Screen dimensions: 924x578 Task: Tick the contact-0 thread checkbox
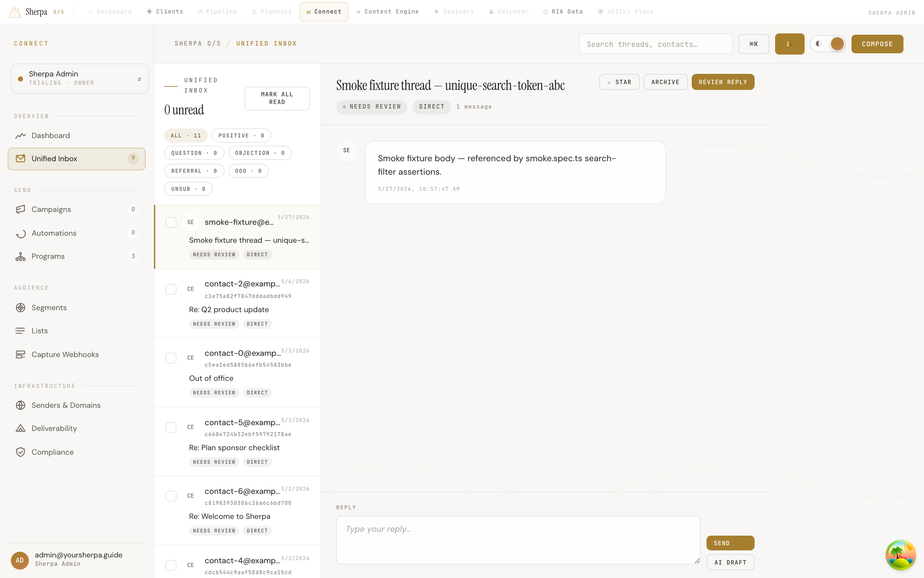[x=171, y=358]
